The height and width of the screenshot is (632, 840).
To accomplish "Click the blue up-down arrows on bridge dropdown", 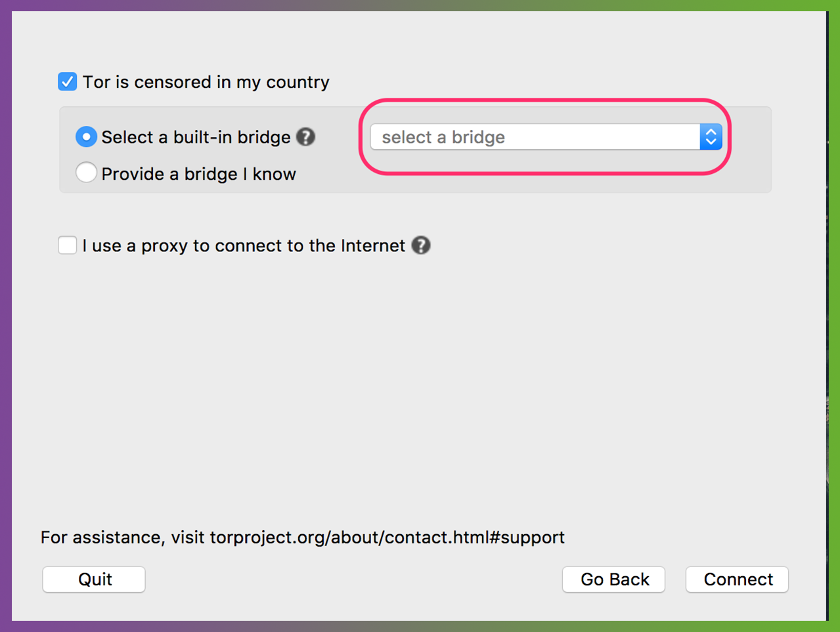I will [x=711, y=137].
